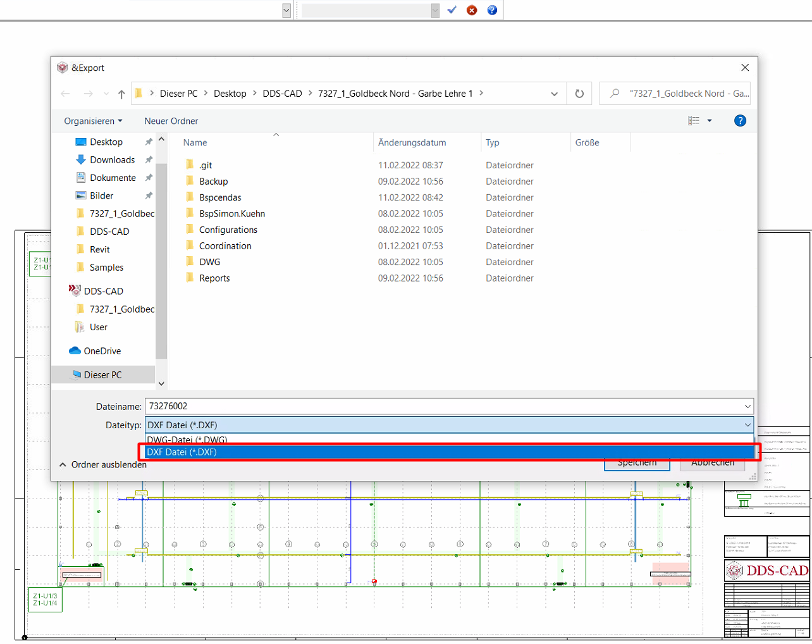Select the .git folder

(x=206, y=165)
